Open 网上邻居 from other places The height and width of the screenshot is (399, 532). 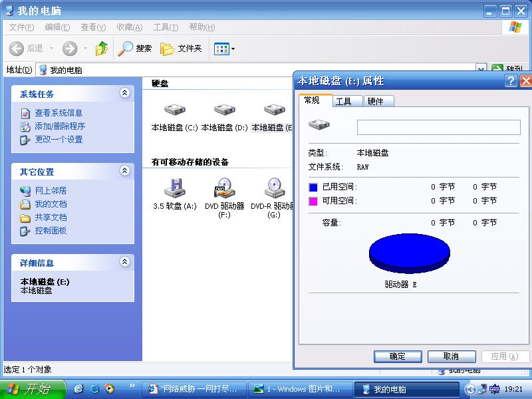pos(51,191)
